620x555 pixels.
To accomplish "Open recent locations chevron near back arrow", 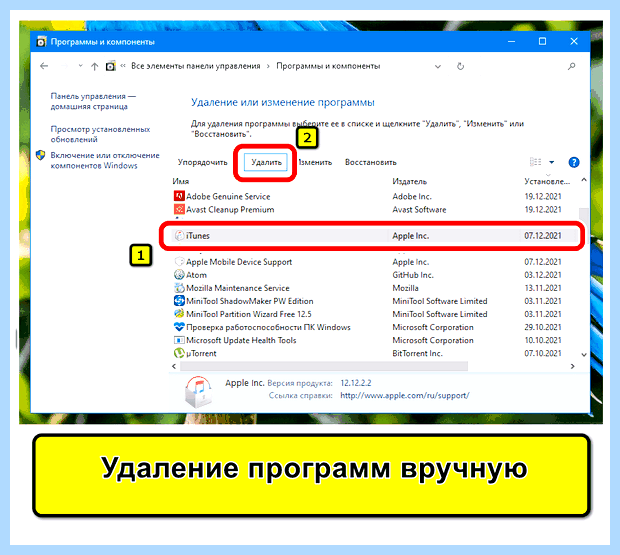I will 80,66.
